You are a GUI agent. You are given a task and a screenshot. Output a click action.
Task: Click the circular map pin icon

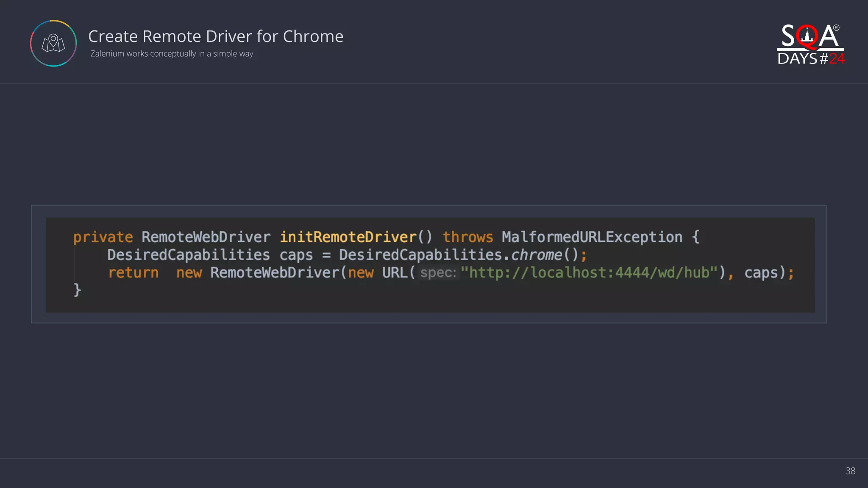[53, 43]
